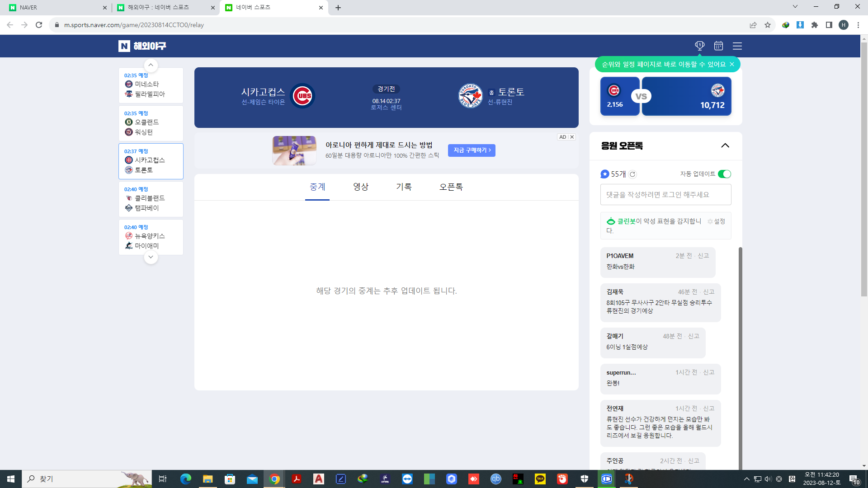Screen dimensions: 868x488
Task: Report 김재욱's comment
Action: click(708, 292)
